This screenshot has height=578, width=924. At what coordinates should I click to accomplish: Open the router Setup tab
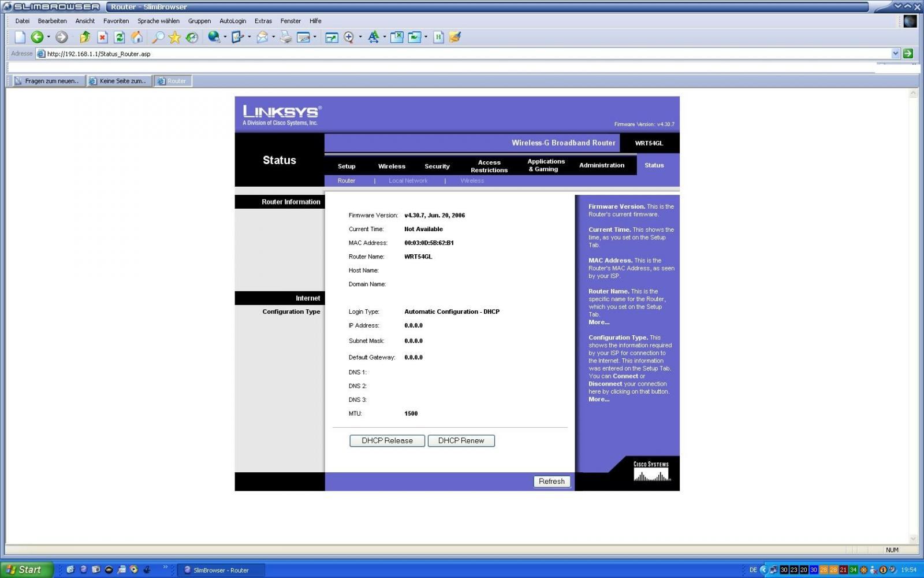346,166
